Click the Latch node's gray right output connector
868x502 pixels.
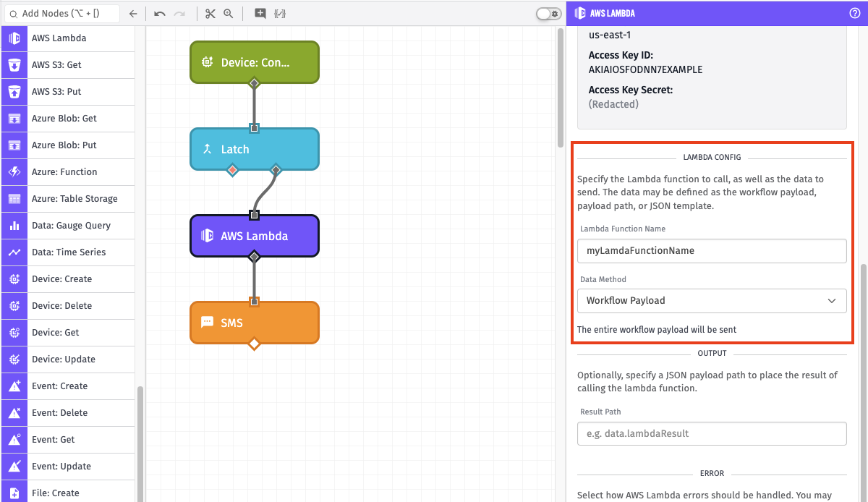click(x=276, y=170)
